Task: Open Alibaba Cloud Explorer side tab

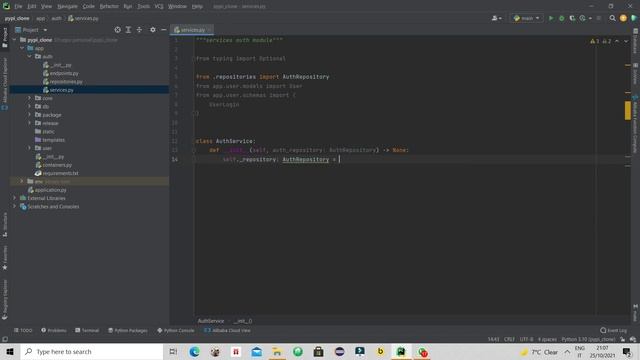Action: [4, 84]
